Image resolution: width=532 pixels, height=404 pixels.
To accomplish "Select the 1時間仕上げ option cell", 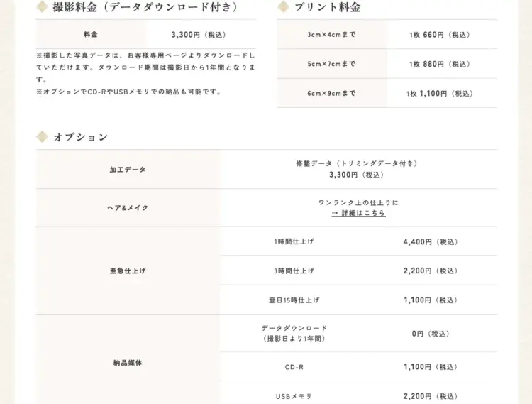I will pyautogui.click(x=294, y=241).
